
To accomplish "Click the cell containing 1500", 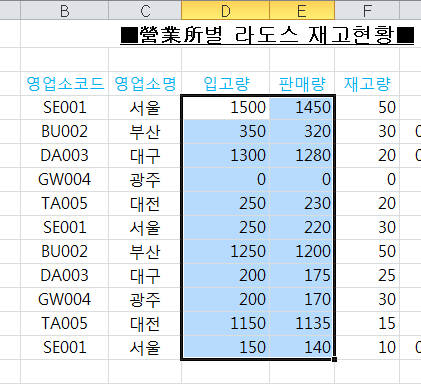I will [x=225, y=108].
